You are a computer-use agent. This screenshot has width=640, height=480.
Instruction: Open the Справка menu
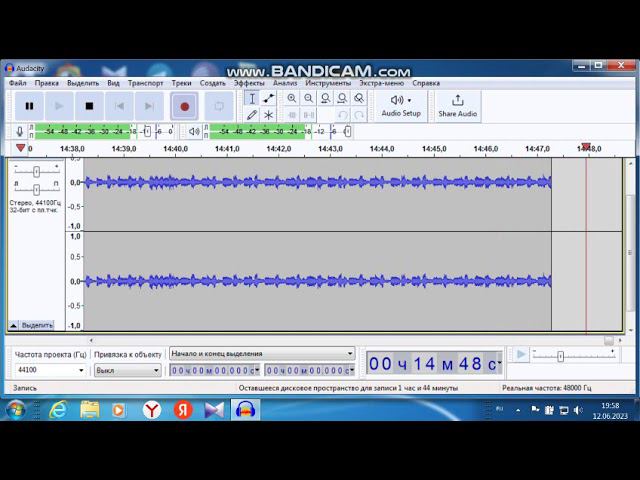(426, 83)
